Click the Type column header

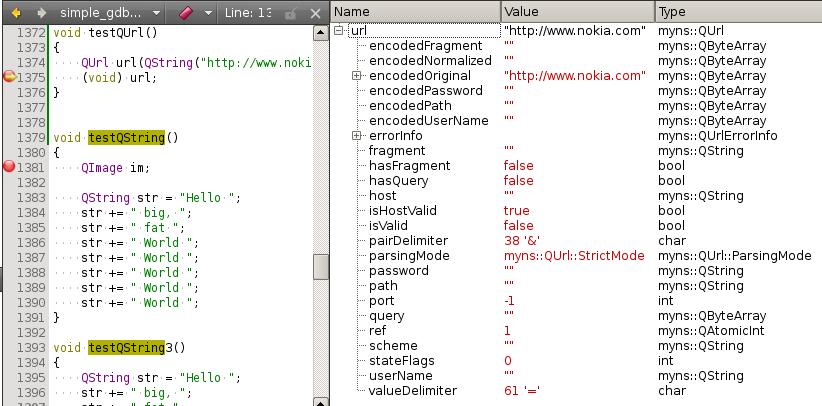point(737,11)
